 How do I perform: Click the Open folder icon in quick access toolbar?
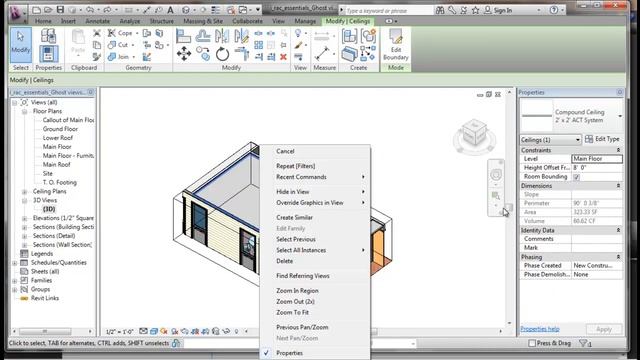click(48, 9)
